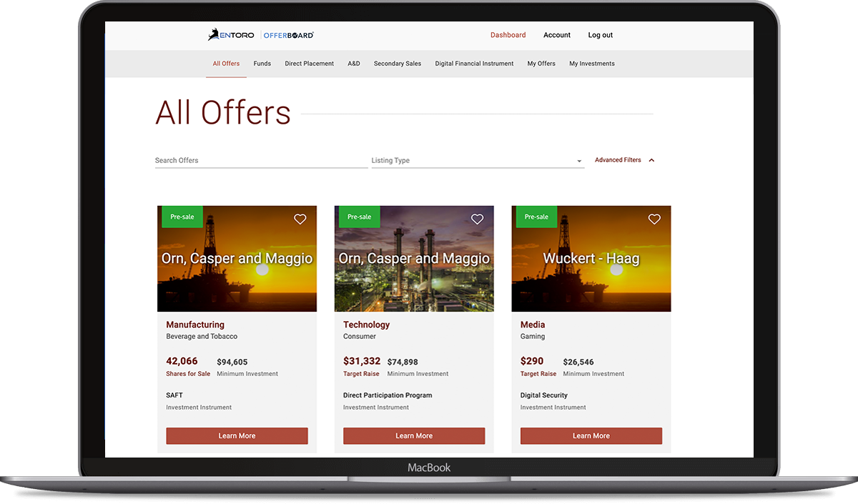Go to My Investments
This screenshot has height=504, width=858.
[x=592, y=64]
